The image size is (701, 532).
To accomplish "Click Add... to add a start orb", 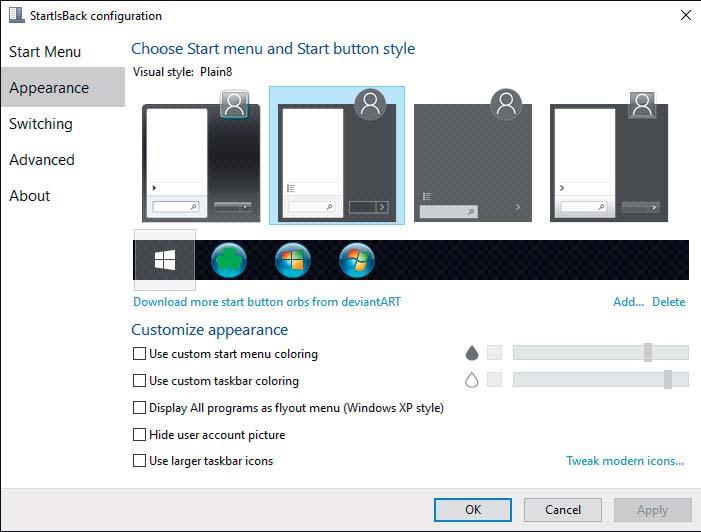I will tap(628, 302).
